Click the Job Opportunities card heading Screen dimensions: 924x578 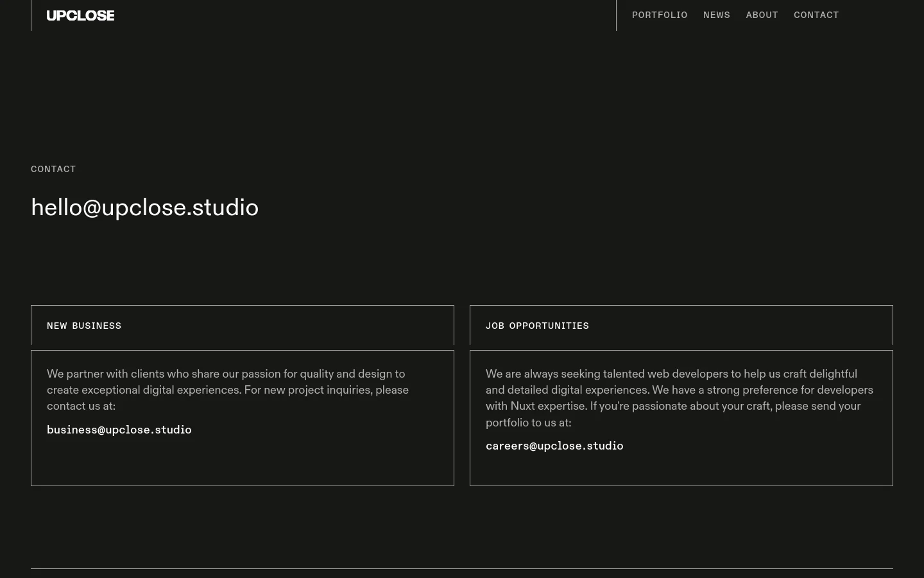click(x=537, y=326)
